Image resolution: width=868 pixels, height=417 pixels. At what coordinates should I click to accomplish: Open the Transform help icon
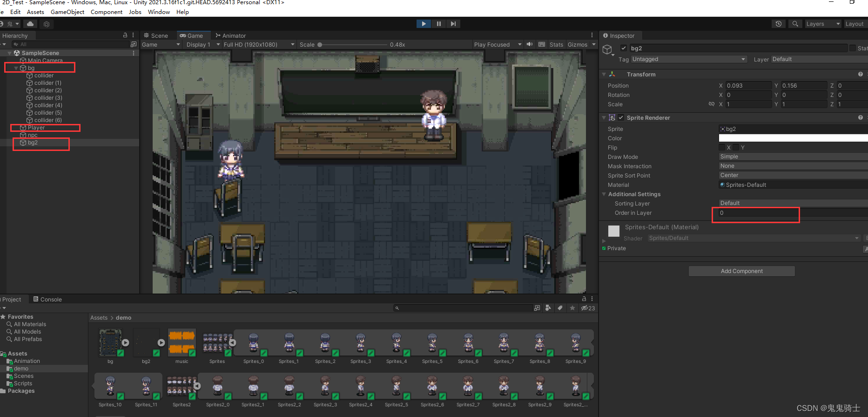pyautogui.click(x=861, y=75)
